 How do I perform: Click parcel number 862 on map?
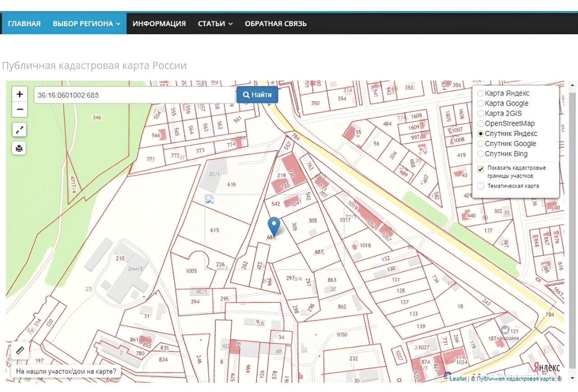342,307
